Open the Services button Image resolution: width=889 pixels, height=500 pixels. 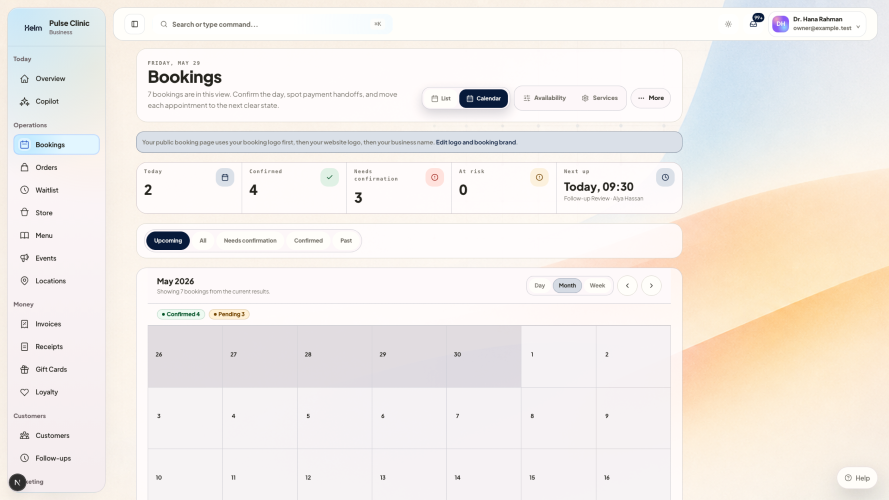[600, 98]
